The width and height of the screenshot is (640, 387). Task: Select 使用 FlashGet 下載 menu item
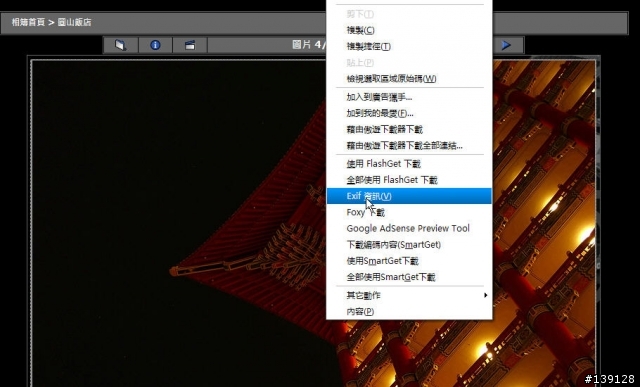click(x=409, y=164)
